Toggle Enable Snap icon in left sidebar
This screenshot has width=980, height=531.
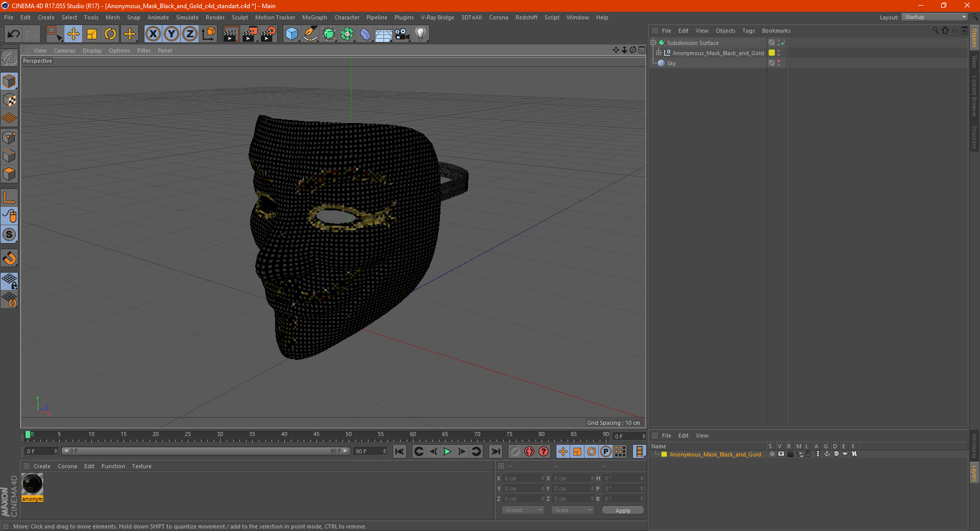click(x=9, y=235)
